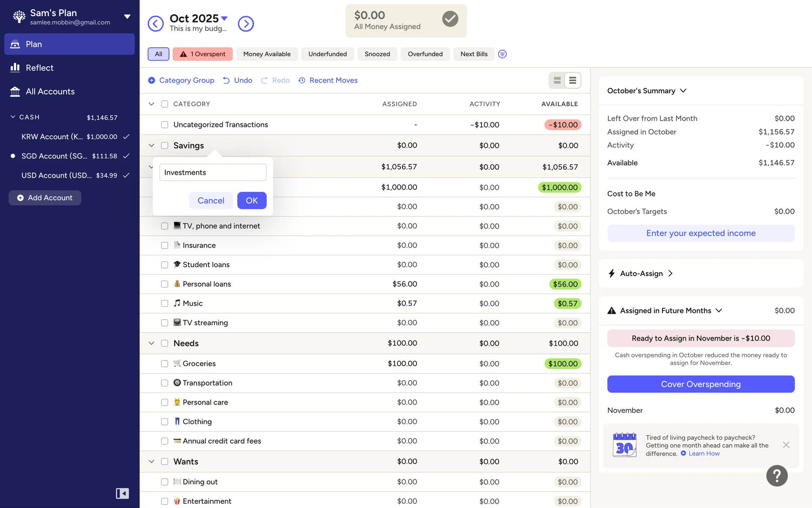Image resolution: width=812 pixels, height=508 pixels.
Task: Tick the Student loans checkbox
Action: coord(165,265)
